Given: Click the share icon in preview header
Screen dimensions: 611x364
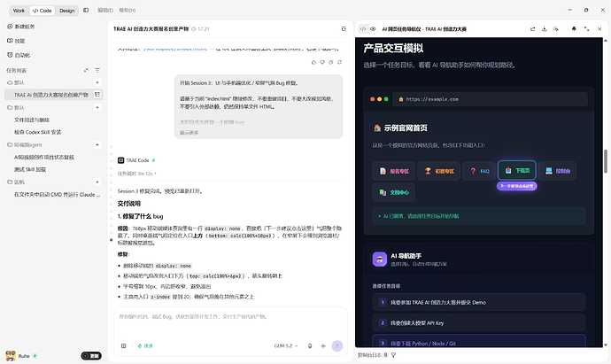Looking at the screenshot, I should click(x=533, y=29).
